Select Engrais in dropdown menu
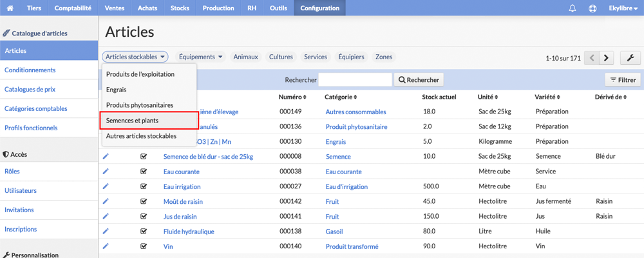This screenshot has height=258, width=644. click(149, 90)
